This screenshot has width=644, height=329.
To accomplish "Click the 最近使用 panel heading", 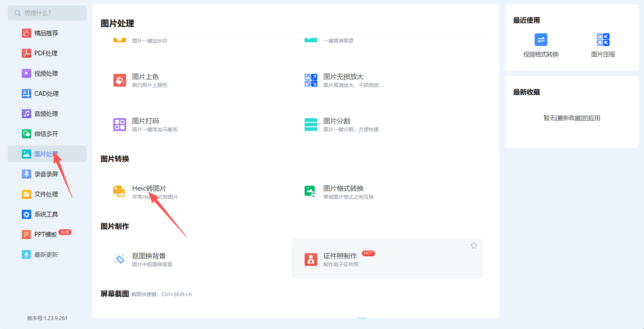I will point(527,20).
